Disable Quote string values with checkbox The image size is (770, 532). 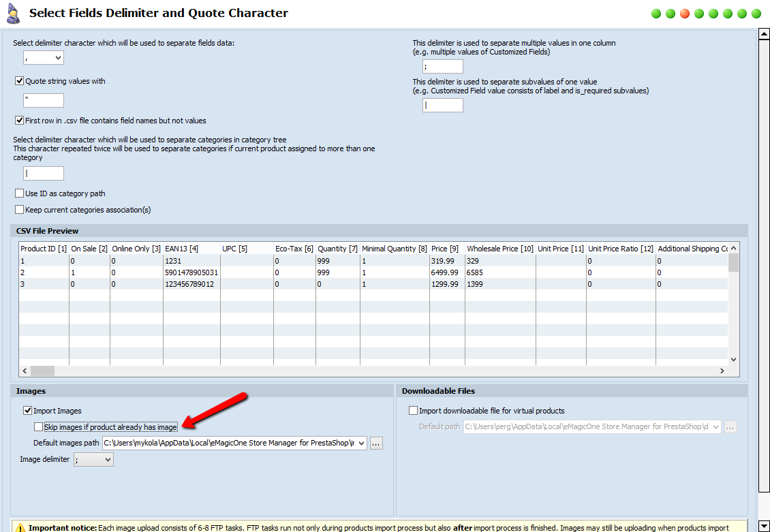[20, 81]
